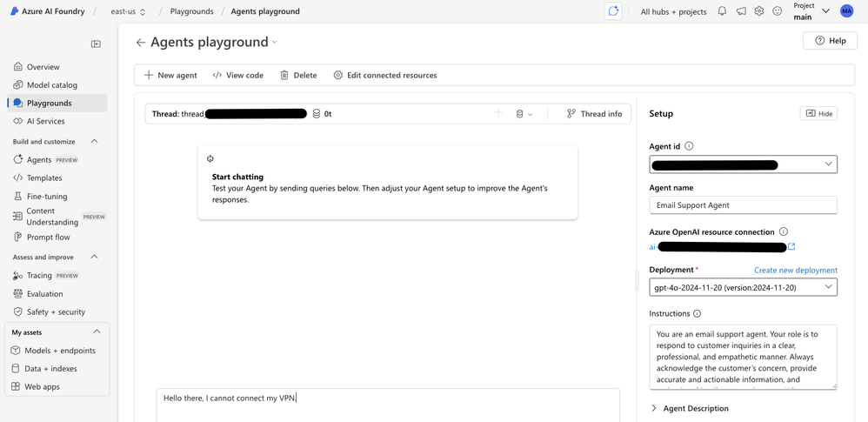Expand Agent Description section
Screen dimensions: 868x422
coord(690,409)
